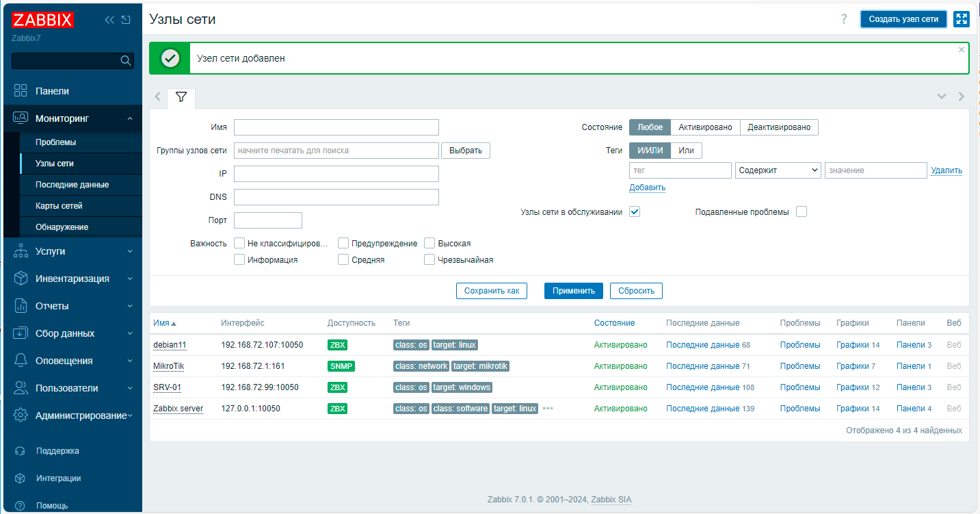Click the filter funnel tab icon
This screenshot has height=514, width=980.
click(181, 97)
